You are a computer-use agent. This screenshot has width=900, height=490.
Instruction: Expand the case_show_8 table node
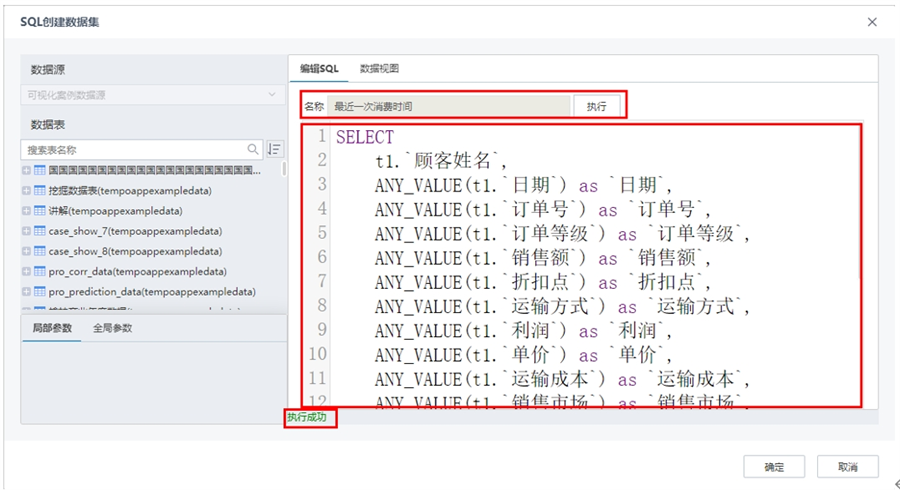click(26, 251)
